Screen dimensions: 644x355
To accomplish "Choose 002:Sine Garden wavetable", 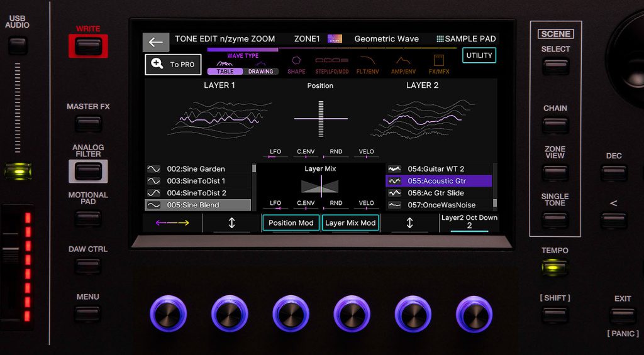I will click(198, 168).
